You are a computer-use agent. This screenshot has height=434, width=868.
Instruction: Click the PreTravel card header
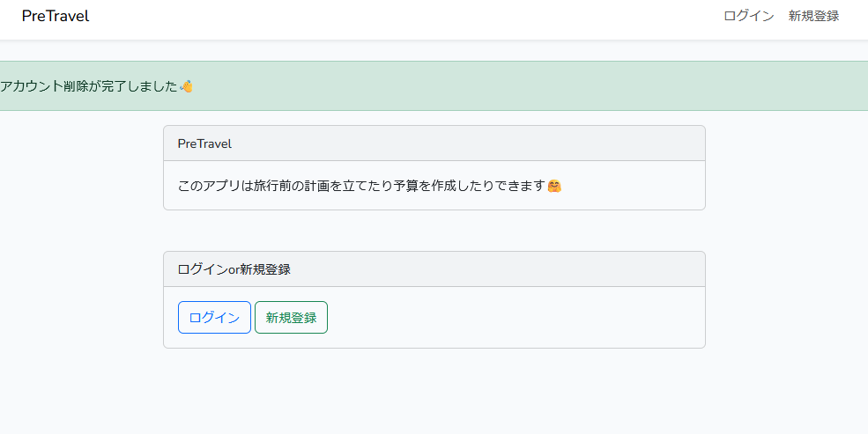[434, 143]
